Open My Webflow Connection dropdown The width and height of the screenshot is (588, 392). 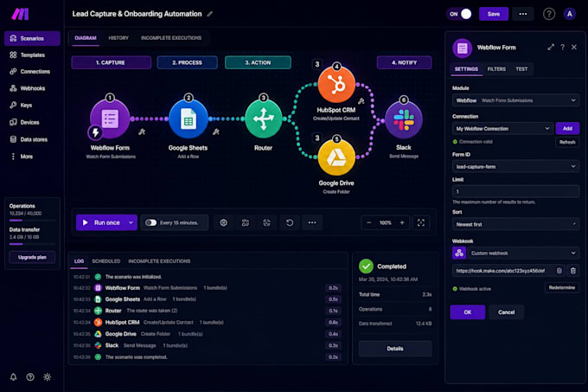click(x=502, y=129)
